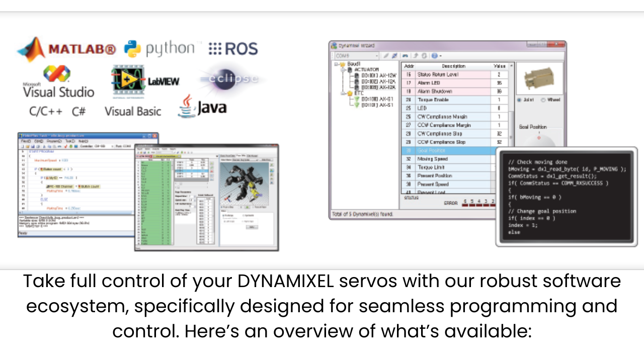The height and width of the screenshot is (362, 644).
Task: Click the Disconnect icon in Dynamixel Wizard toolbar
Action: coord(394,56)
